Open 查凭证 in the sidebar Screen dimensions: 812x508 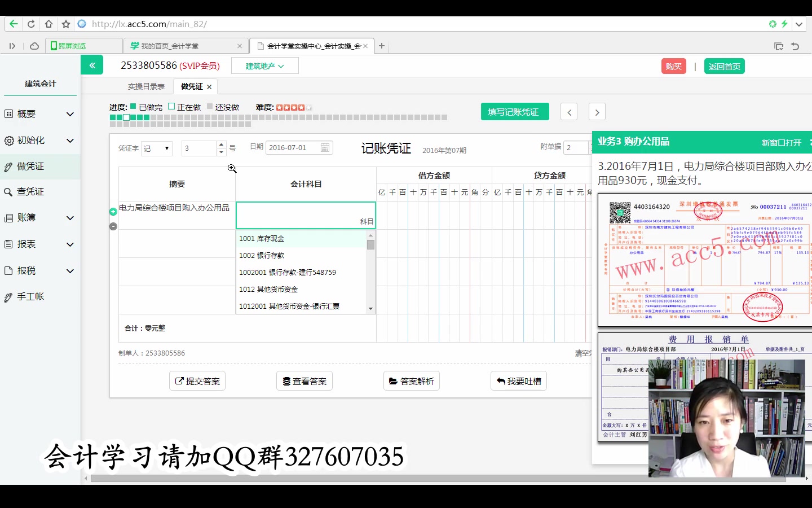pyautogui.click(x=40, y=192)
